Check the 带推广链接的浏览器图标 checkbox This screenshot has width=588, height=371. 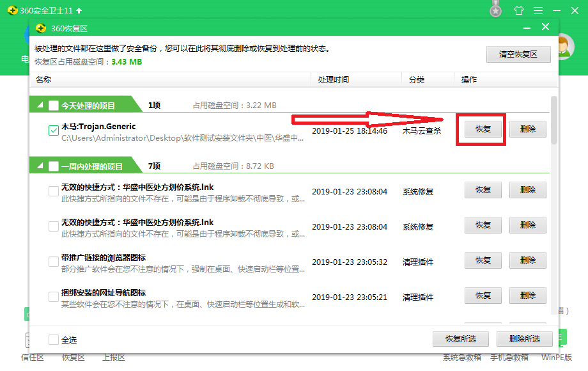54,262
